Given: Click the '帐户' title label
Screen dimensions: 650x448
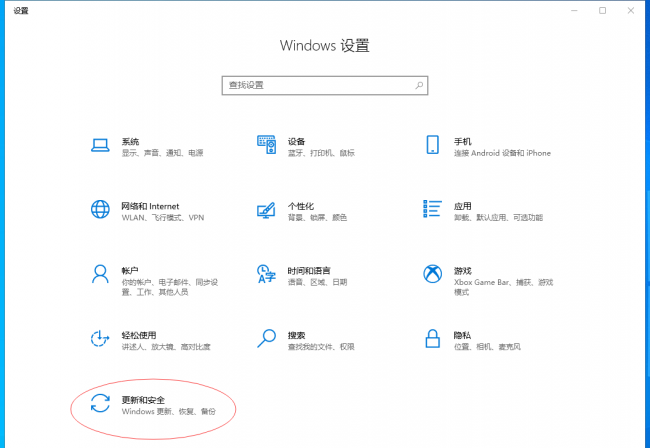Looking at the screenshot, I should click(x=130, y=271).
